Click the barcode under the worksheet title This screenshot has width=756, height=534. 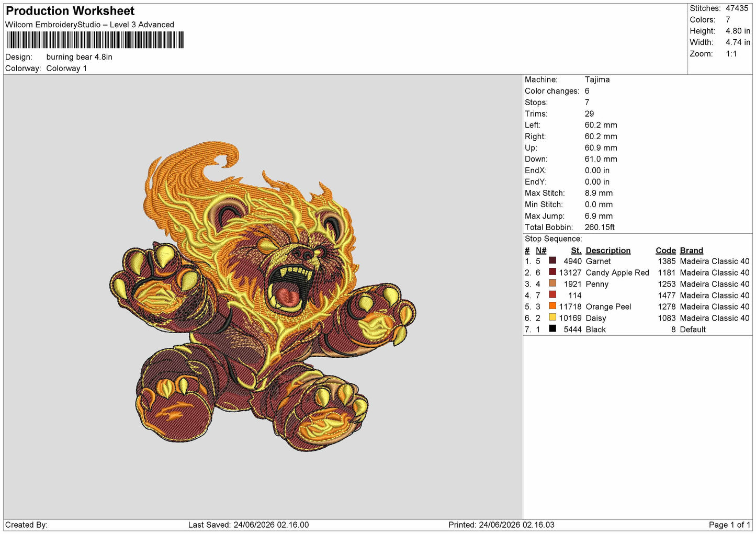[95, 40]
